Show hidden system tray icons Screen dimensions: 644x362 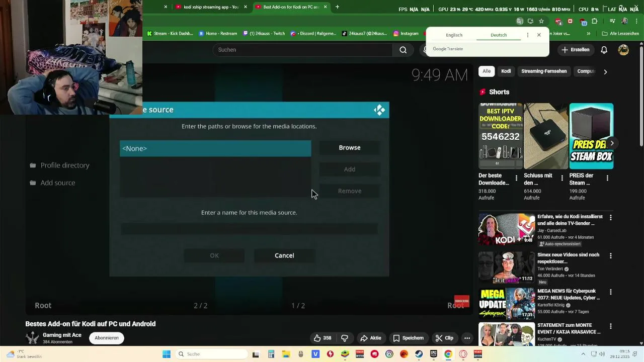[583, 354]
